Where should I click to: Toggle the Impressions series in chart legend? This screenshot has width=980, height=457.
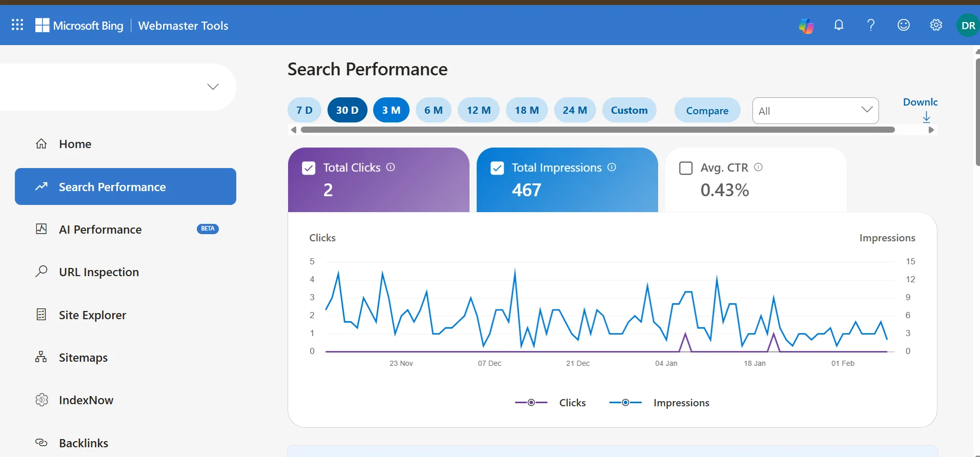point(659,403)
